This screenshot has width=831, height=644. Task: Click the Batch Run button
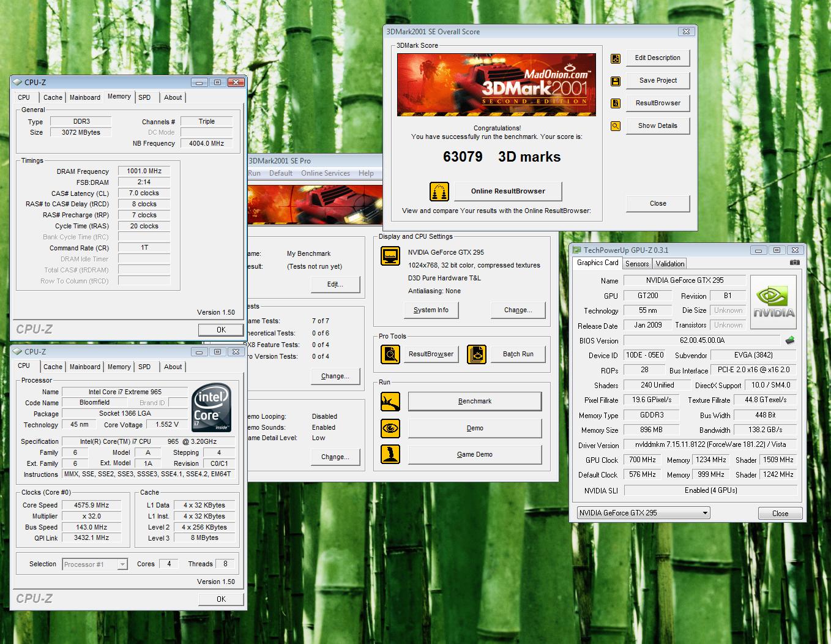coord(518,354)
